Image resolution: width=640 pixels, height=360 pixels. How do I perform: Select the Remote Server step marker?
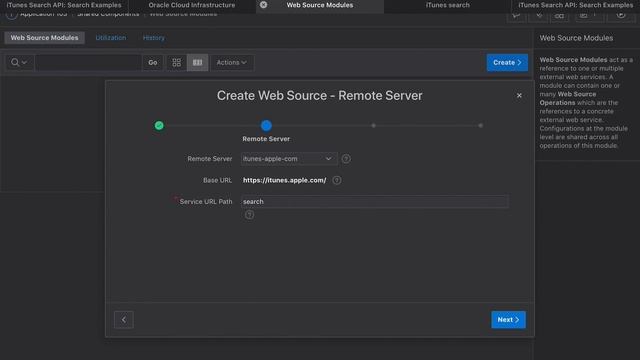pos(266,126)
